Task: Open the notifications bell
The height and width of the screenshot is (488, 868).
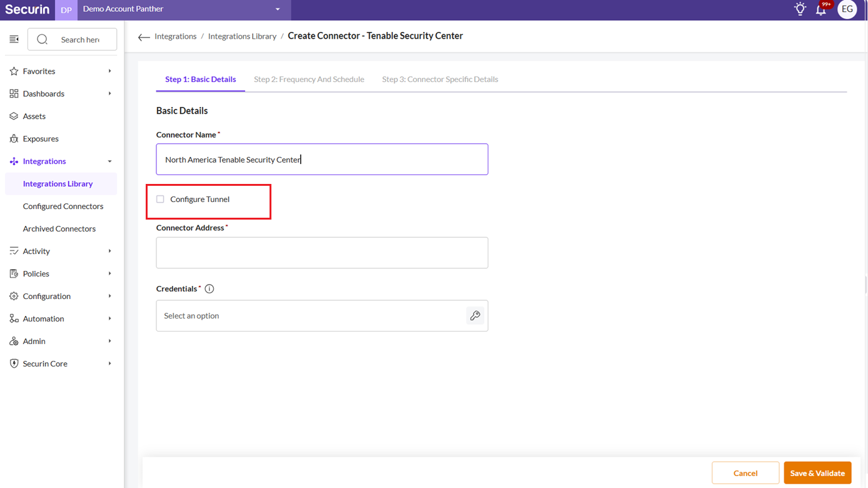Action: coord(822,9)
